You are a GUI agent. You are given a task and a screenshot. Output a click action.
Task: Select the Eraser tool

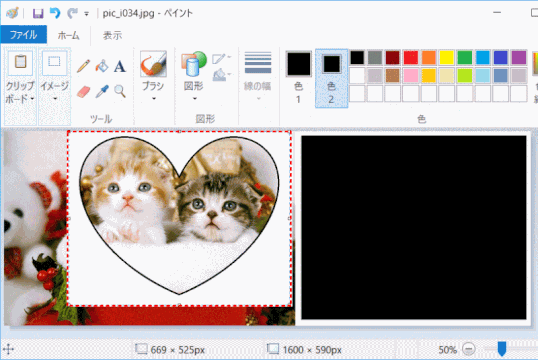pos(83,91)
